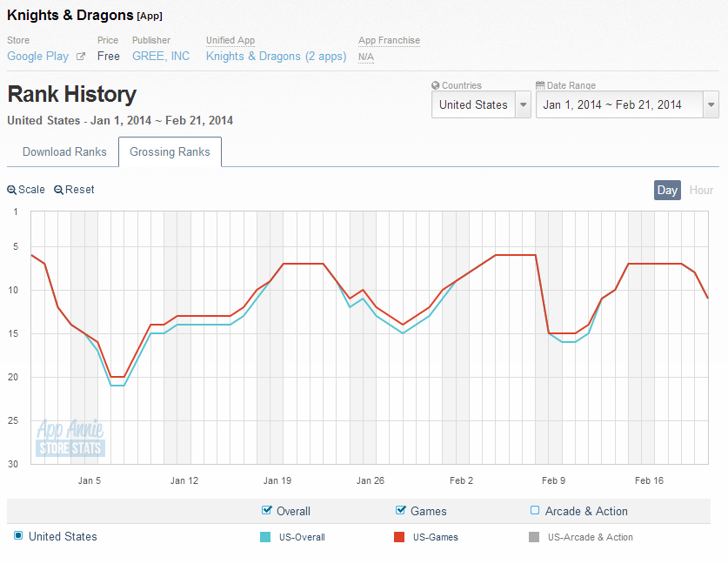Open the Date Range dropdown arrow
Image resolution: width=728 pixels, height=564 pixels.
[x=711, y=104]
